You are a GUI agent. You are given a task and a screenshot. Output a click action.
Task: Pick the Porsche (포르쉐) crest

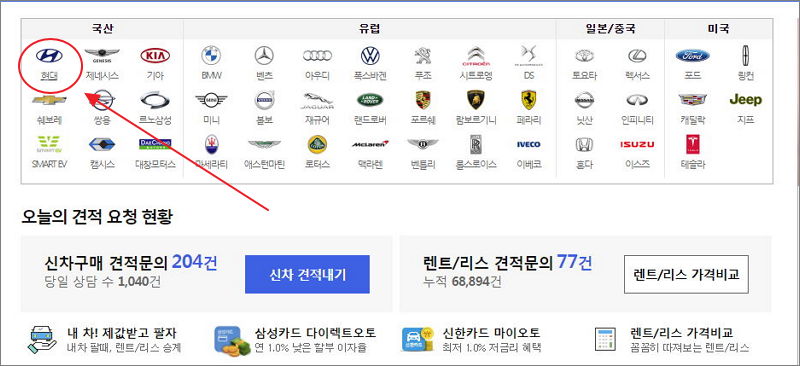tap(423, 100)
